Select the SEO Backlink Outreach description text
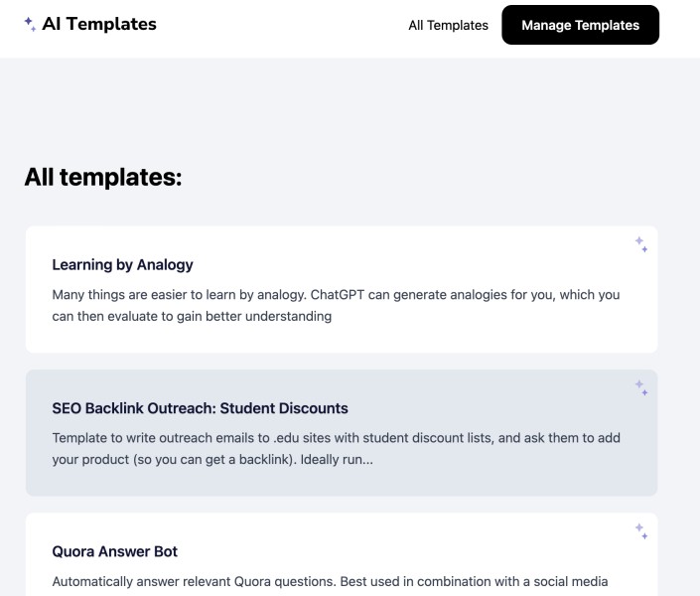This screenshot has height=596, width=700. tap(336, 449)
